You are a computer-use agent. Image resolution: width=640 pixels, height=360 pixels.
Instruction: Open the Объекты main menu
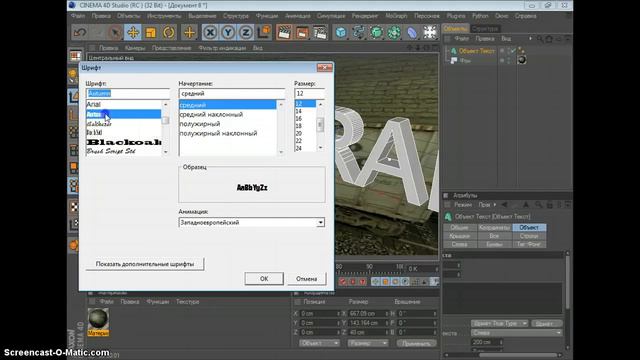pos(128,16)
